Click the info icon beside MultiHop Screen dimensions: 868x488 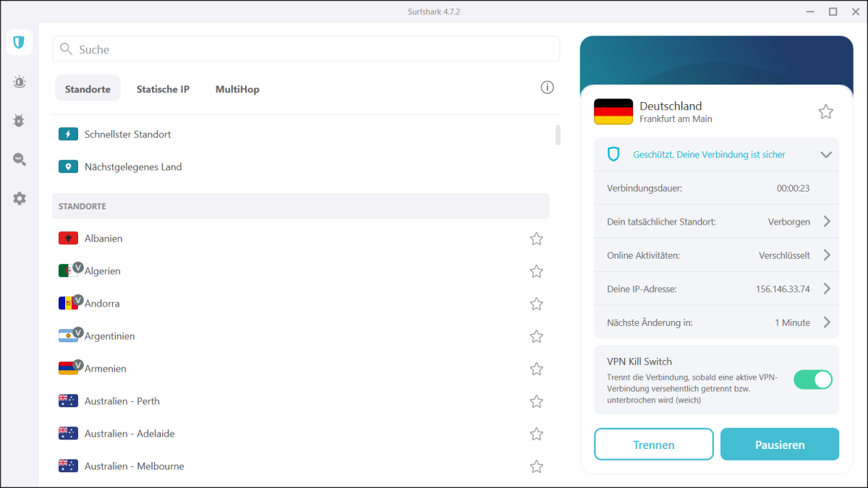548,87
